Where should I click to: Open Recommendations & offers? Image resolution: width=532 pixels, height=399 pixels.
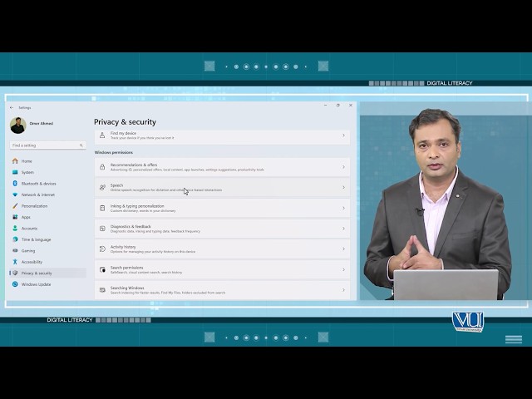[x=222, y=167]
